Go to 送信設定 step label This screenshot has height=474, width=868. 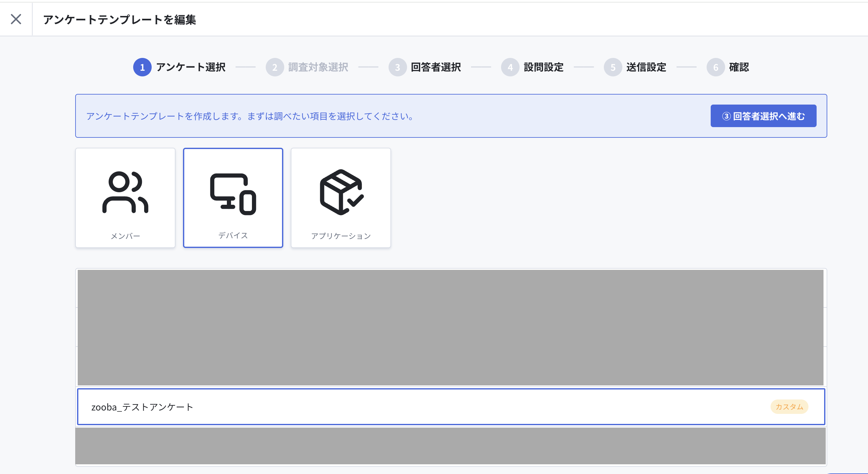(x=646, y=67)
